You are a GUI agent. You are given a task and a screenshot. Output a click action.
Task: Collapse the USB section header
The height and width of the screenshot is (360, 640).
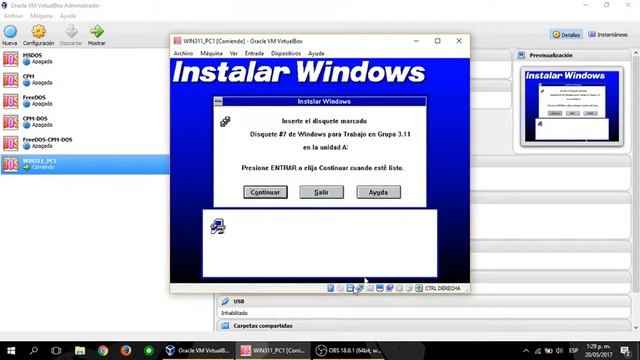(x=424, y=301)
